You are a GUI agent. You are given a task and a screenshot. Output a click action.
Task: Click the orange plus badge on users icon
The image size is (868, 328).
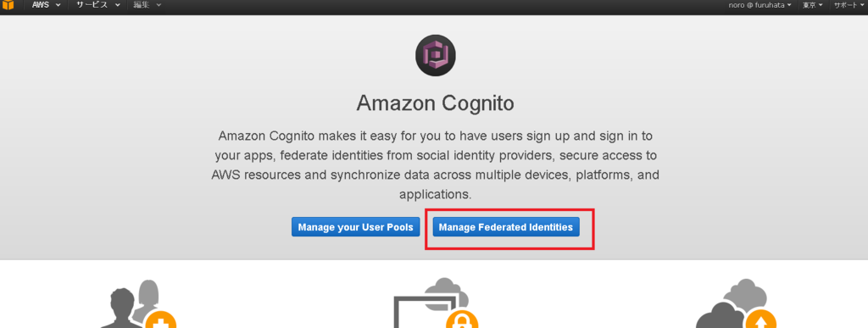coord(162,319)
